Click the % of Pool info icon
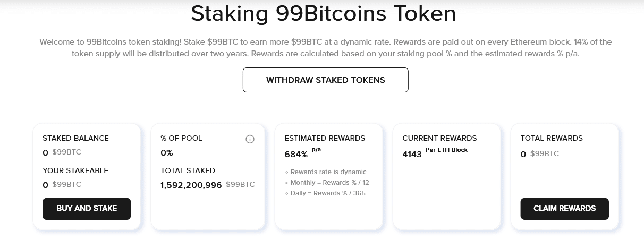 [x=250, y=139]
